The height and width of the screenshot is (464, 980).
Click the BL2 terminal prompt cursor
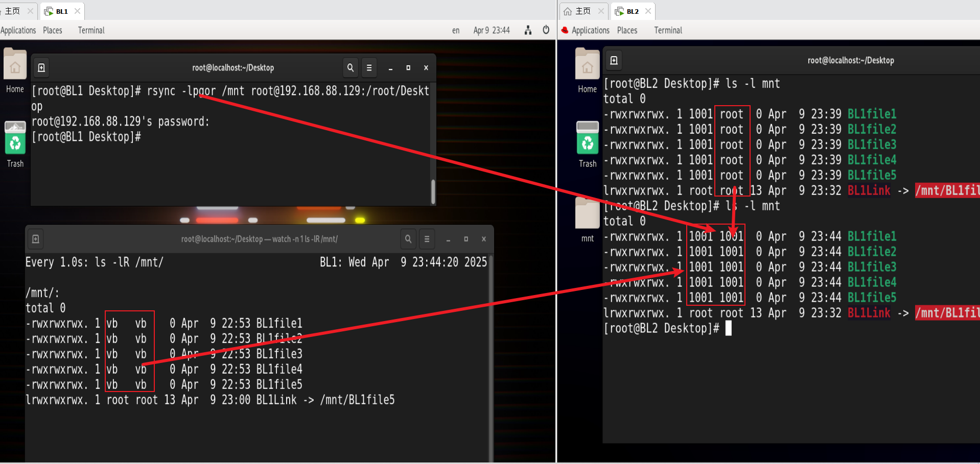coord(729,328)
